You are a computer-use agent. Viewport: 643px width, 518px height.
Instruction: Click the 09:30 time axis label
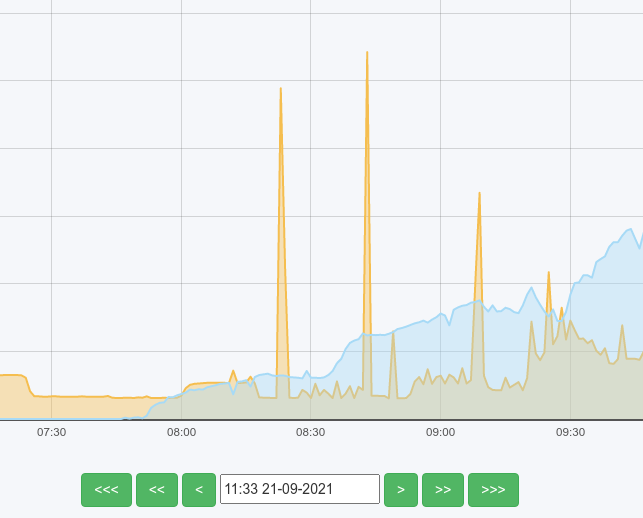point(570,433)
